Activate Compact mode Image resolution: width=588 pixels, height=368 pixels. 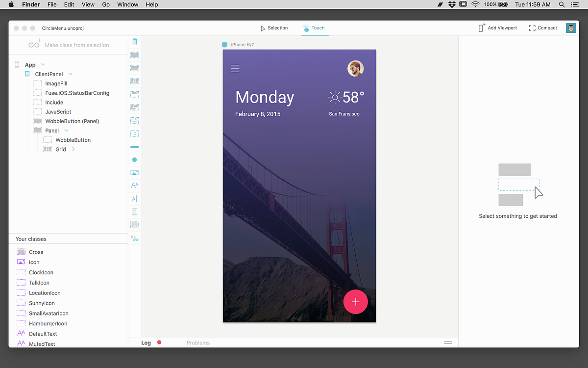542,28
